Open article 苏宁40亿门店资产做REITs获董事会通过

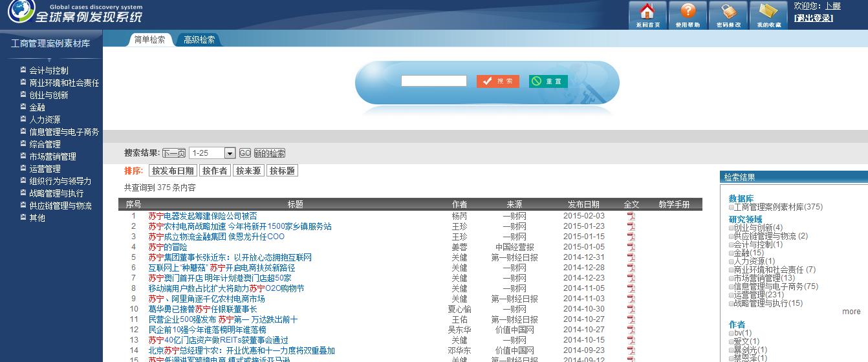pyautogui.click(x=218, y=340)
